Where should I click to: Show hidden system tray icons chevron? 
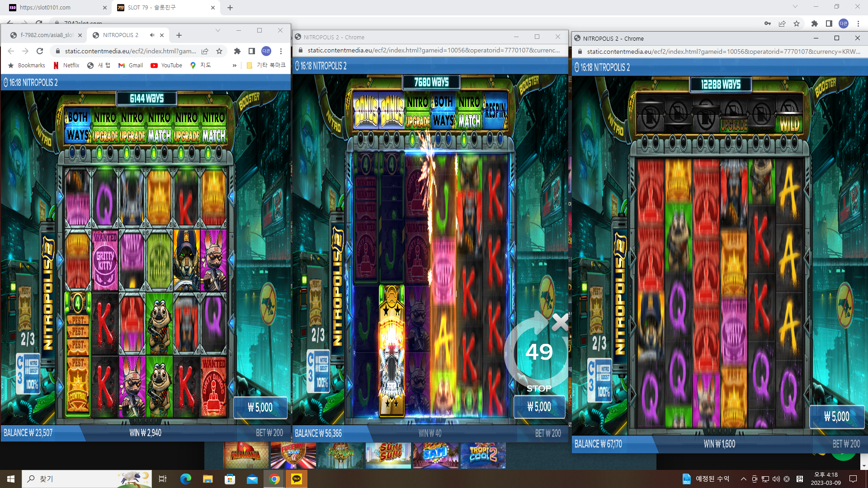[743, 479]
